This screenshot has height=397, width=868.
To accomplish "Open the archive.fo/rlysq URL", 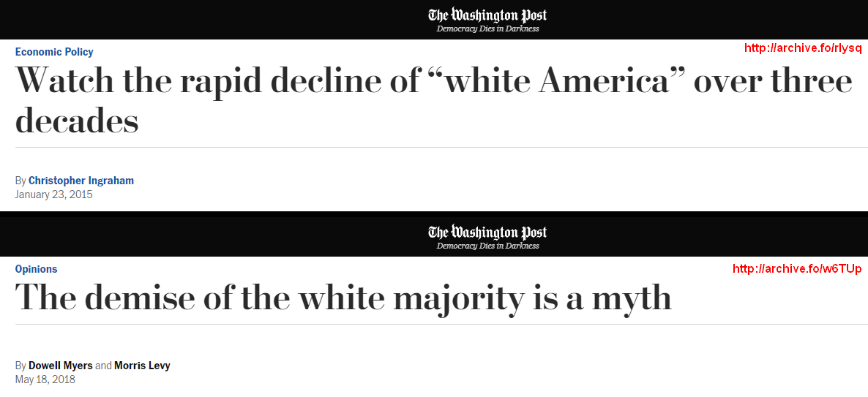I will [803, 48].
